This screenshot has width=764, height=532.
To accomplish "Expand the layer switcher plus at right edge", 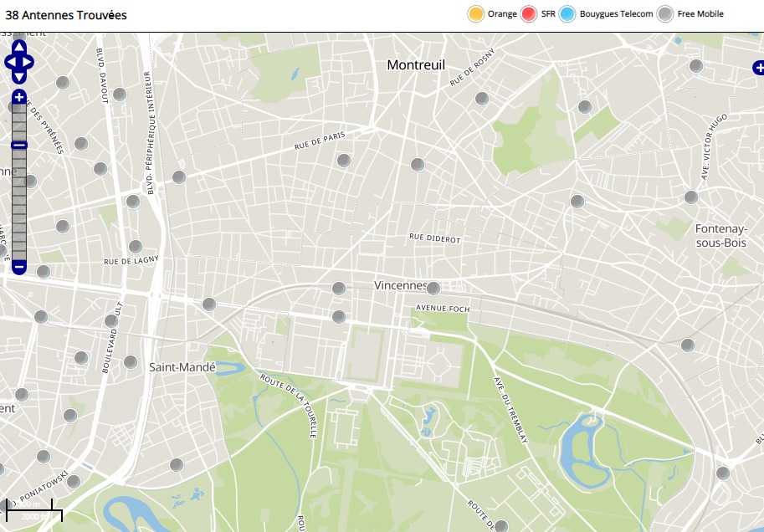I will point(757,67).
